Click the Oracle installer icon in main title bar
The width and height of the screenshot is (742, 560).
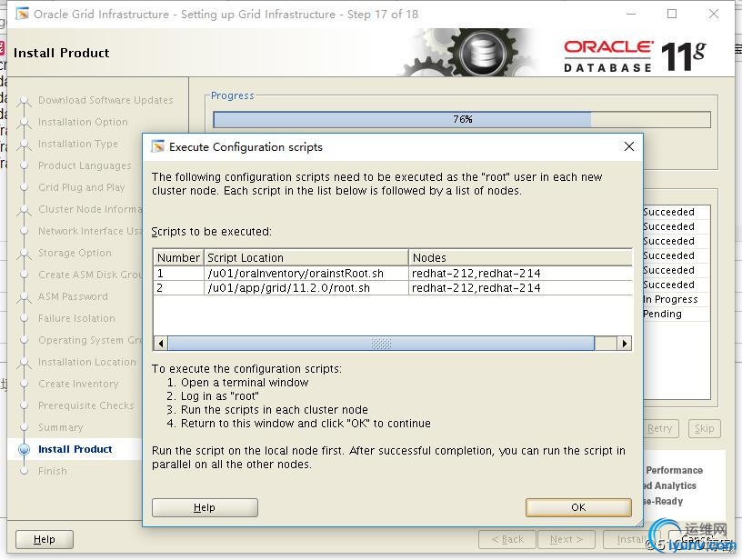pyautogui.click(x=22, y=14)
